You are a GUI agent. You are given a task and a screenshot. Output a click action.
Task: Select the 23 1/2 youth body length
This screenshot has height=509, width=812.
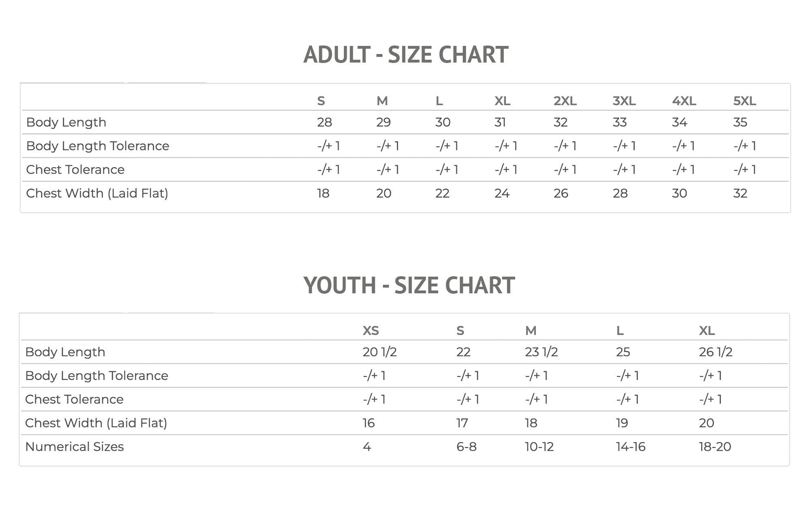[541, 352]
